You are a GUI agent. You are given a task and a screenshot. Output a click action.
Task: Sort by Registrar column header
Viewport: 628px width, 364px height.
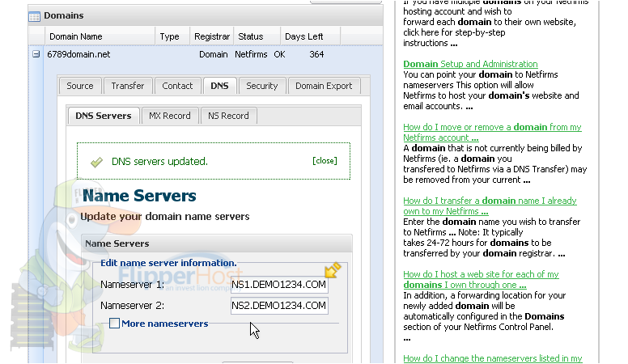(x=212, y=36)
